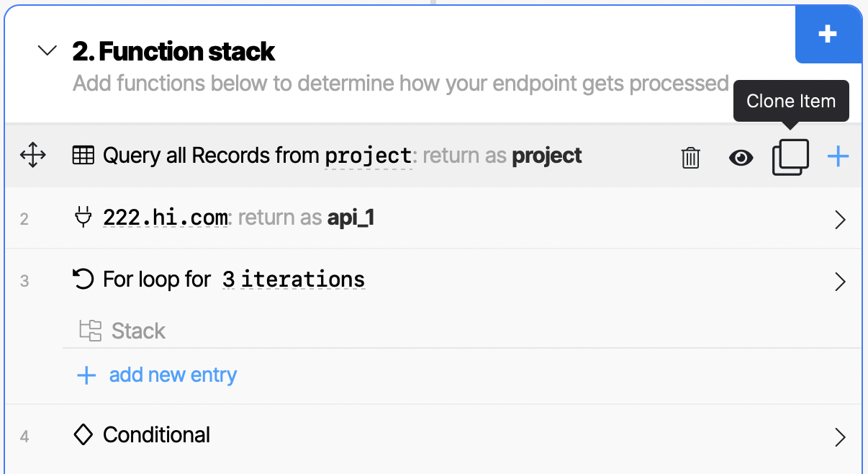The width and height of the screenshot is (868, 474).
Task: Add function after project query row
Action: 838,156
